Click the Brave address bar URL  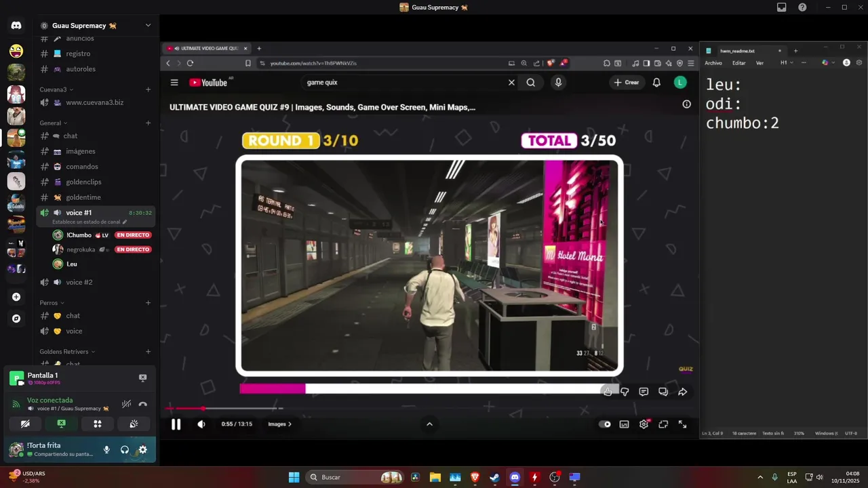pyautogui.click(x=313, y=63)
